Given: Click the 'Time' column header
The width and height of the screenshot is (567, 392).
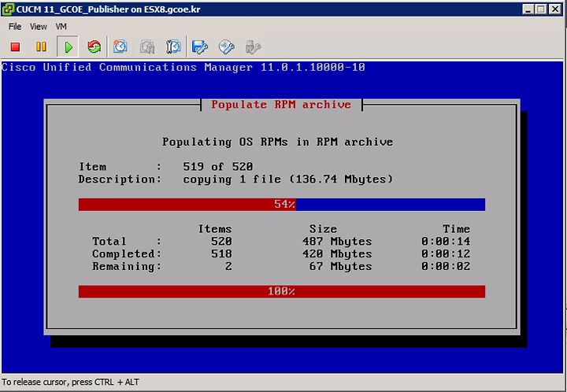Looking at the screenshot, I should pyautogui.click(x=456, y=229).
